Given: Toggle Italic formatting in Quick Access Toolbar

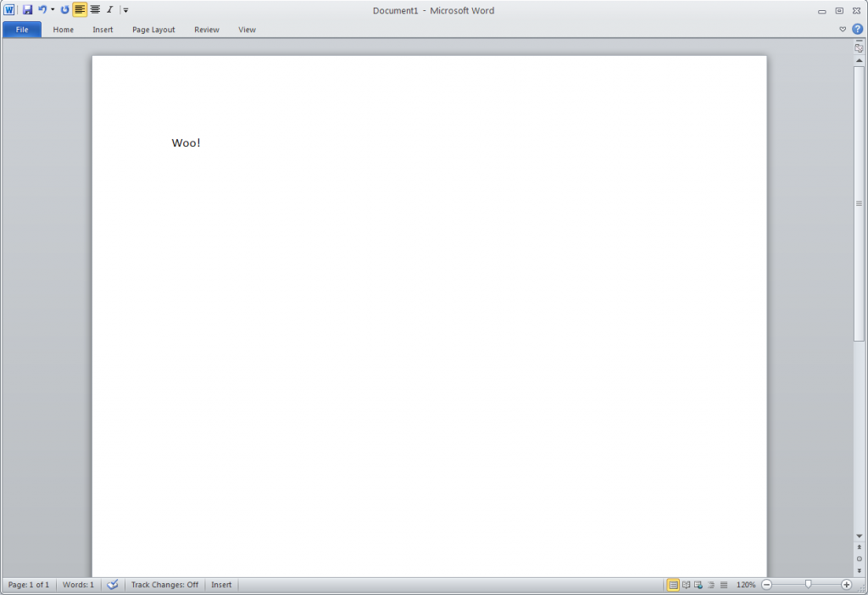Looking at the screenshot, I should (x=109, y=10).
